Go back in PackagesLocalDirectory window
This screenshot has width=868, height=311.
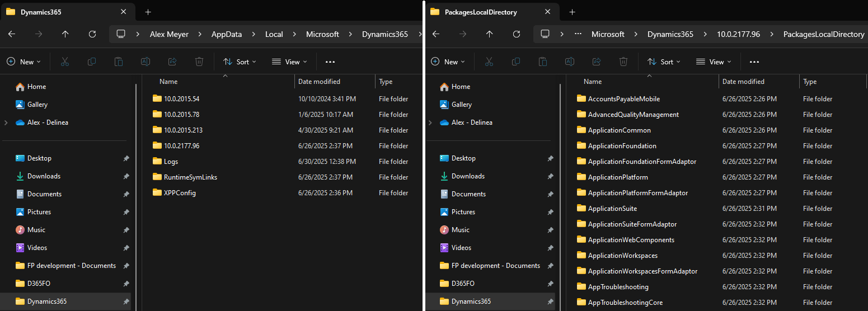436,34
